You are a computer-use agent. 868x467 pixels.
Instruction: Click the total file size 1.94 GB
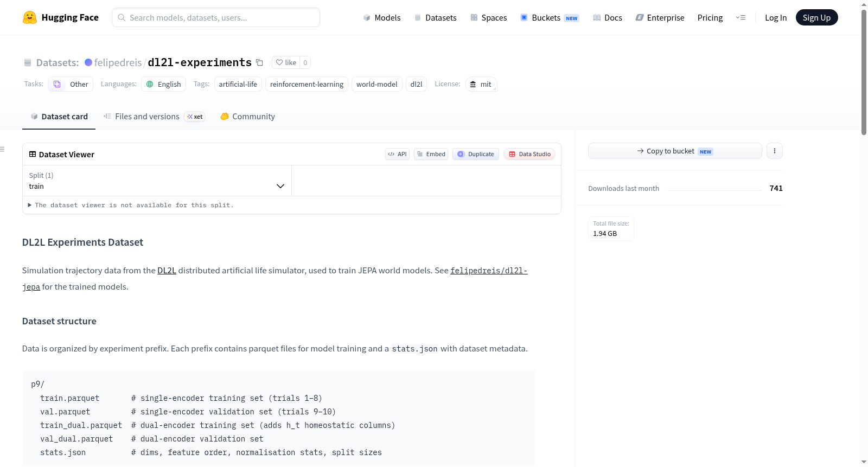605,233
